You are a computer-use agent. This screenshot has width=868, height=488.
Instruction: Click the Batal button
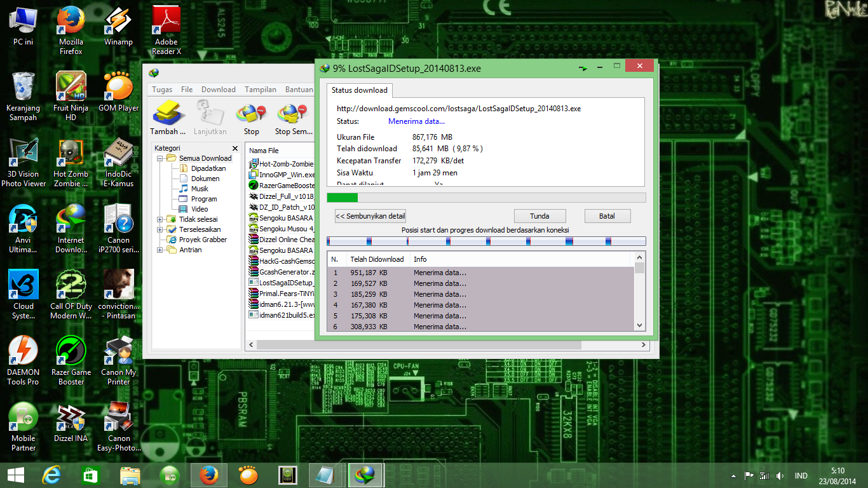click(607, 216)
